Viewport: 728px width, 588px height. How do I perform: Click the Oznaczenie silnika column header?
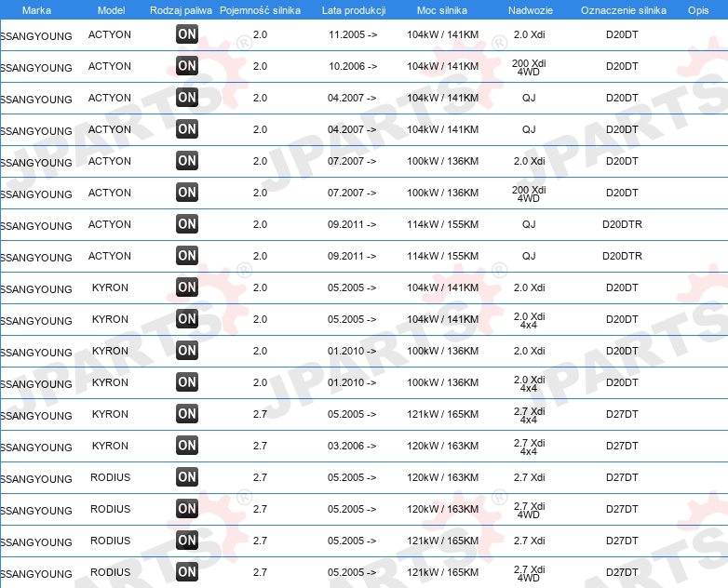click(624, 10)
